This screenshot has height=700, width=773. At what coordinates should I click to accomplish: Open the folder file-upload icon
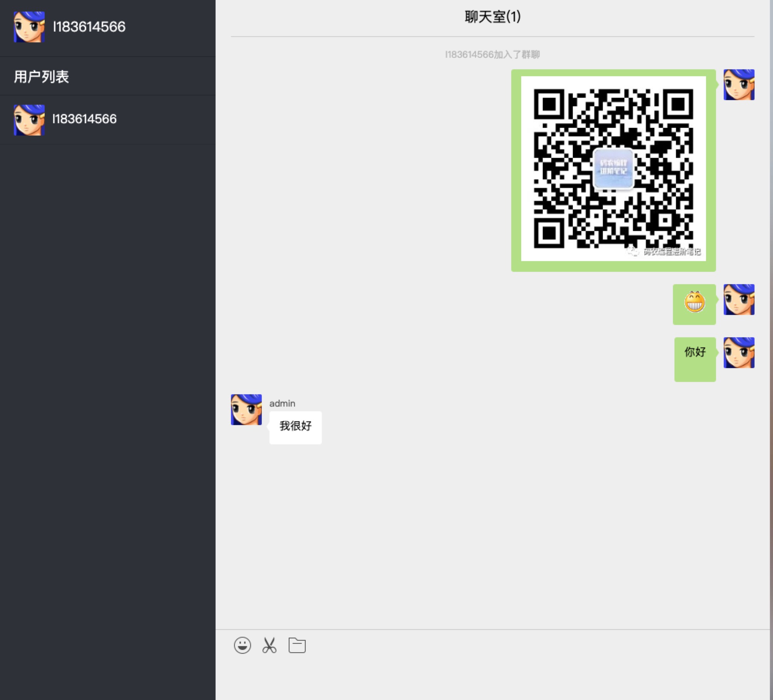297,645
